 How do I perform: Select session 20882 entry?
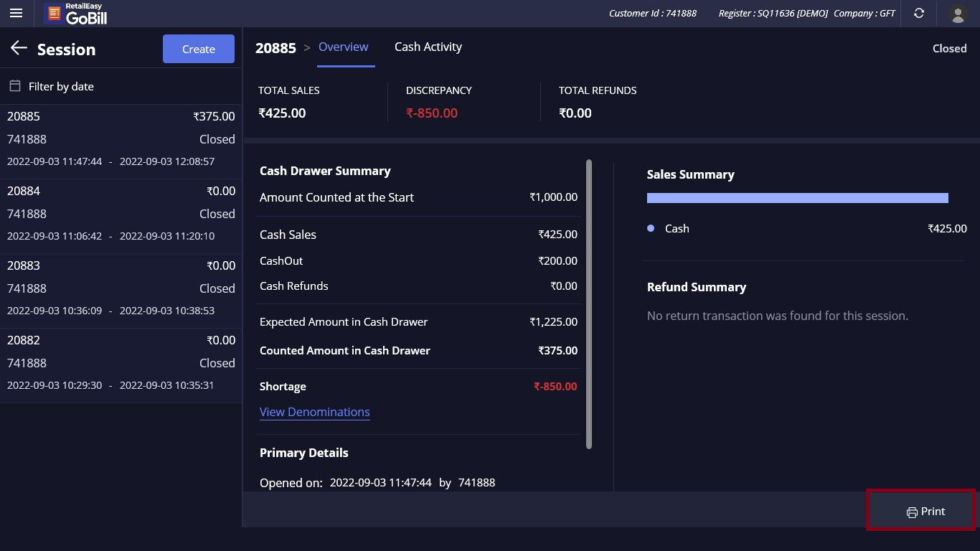121,362
